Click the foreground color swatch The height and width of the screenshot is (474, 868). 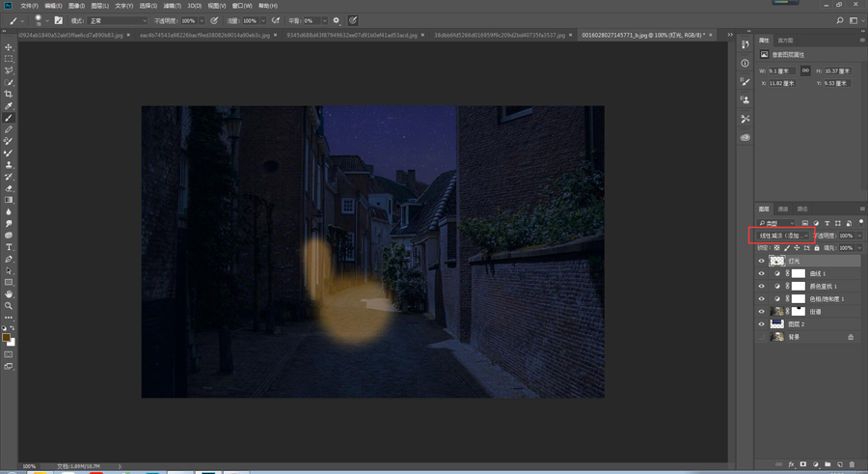point(7,338)
